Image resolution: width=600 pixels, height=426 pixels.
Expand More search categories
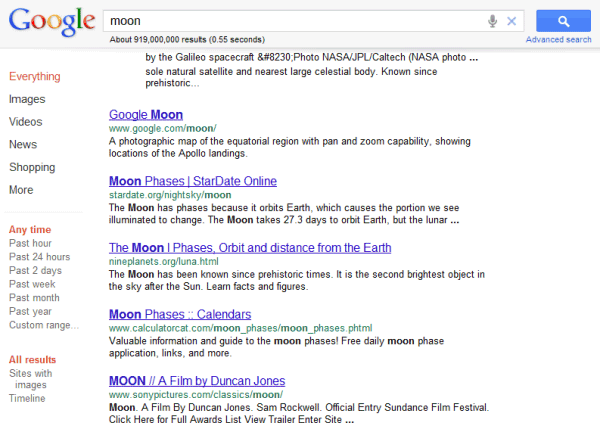(x=21, y=190)
